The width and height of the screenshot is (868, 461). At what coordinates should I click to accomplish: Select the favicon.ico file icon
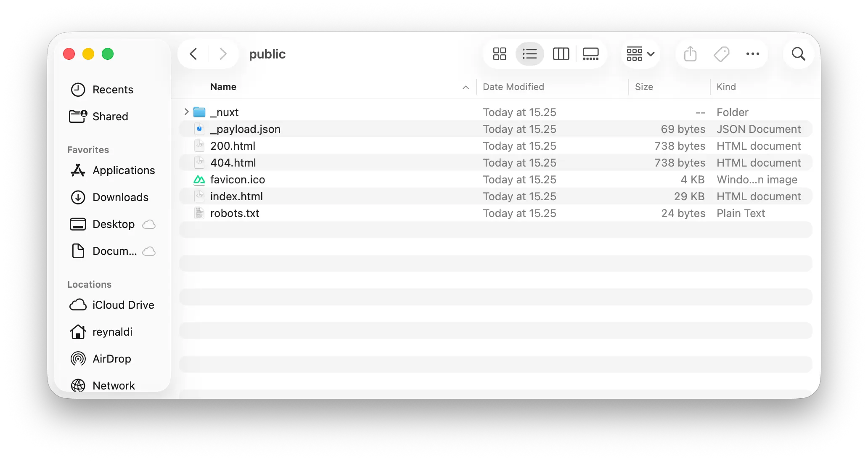pos(199,179)
